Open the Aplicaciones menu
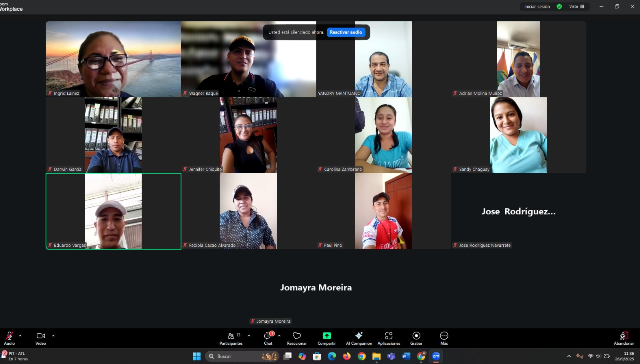Viewport: 640px width, 364px height. pyautogui.click(x=389, y=338)
